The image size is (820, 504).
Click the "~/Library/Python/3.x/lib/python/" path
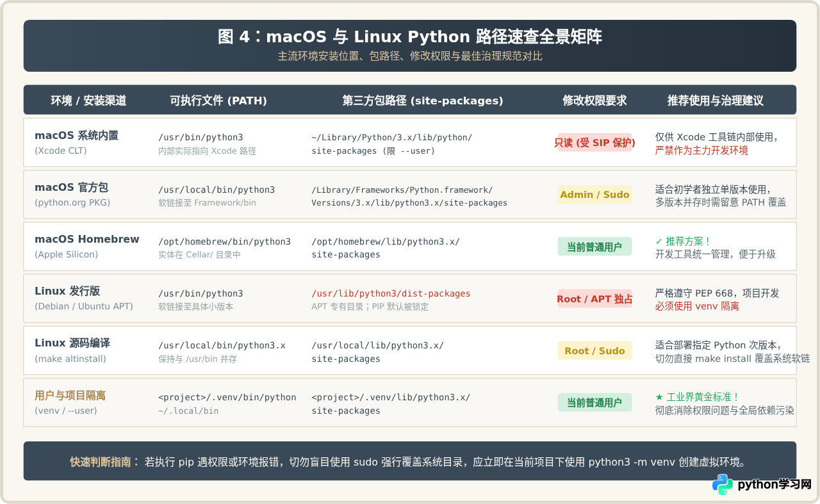(392, 137)
